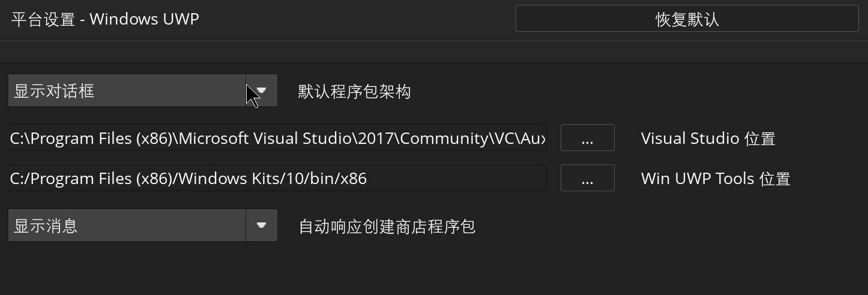Click the 恢复默认 button
The height and width of the screenshot is (295, 868).
tap(687, 19)
